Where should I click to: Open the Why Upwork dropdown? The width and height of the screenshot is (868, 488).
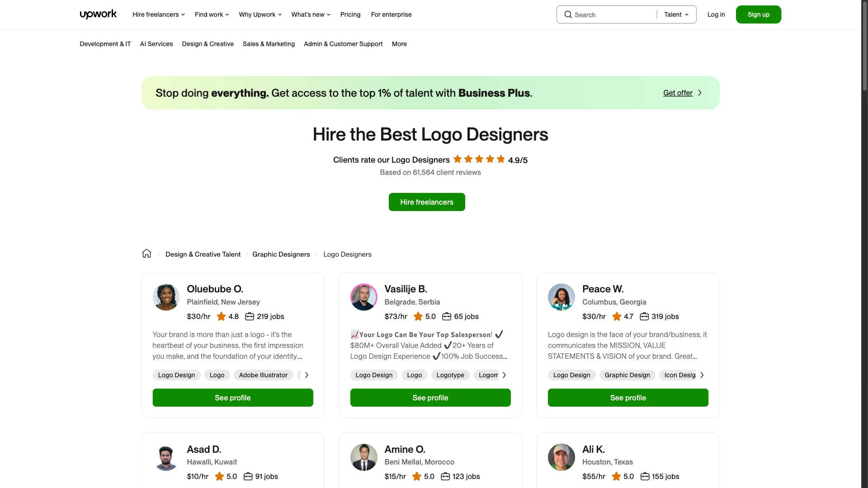coord(259,14)
